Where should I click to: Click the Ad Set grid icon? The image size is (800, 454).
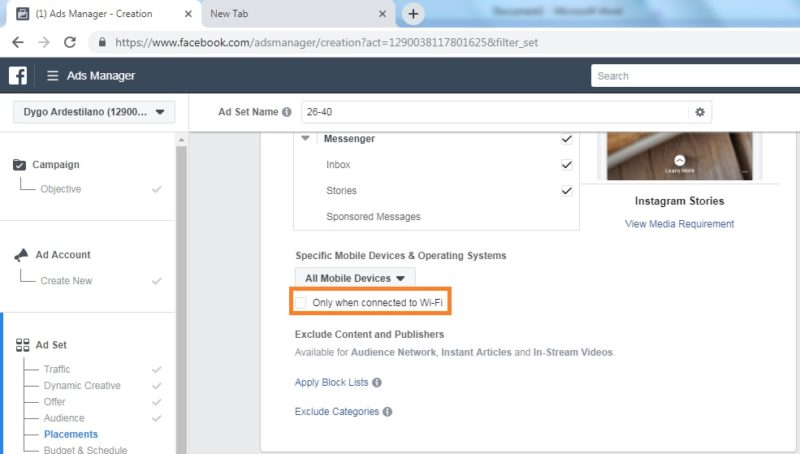pyautogui.click(x=22, y=345)
